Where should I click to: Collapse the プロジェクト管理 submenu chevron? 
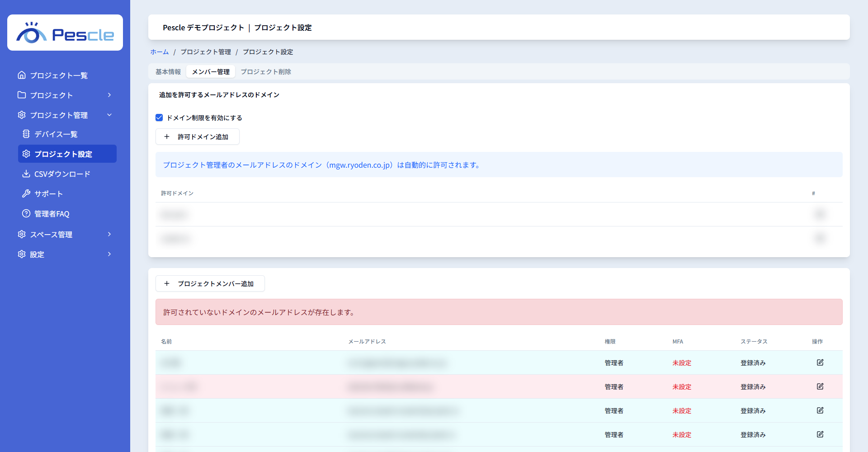point(109,115)
